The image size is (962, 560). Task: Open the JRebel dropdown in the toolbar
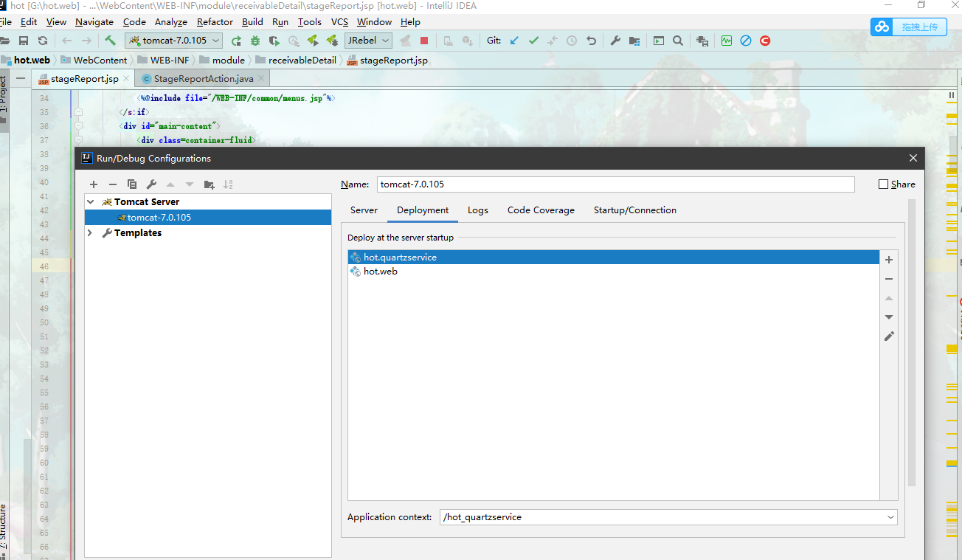click(368, 41)
